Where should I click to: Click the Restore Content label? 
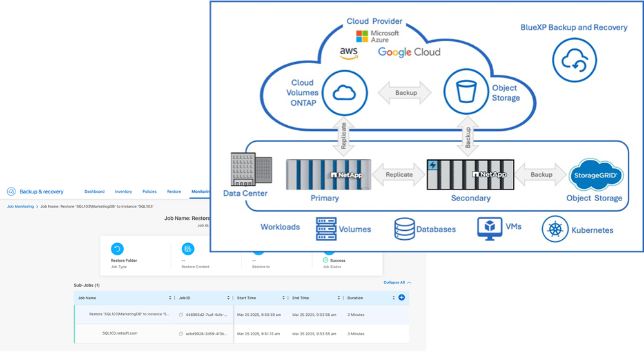click(x=195, y=266)
